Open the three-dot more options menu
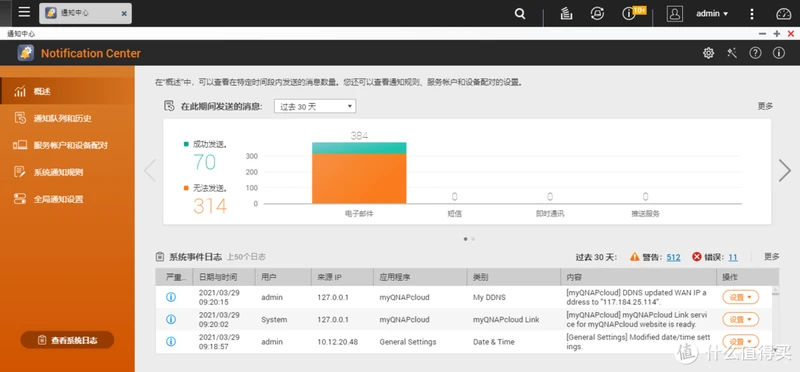The image size is (800, 372). [752, 14]
